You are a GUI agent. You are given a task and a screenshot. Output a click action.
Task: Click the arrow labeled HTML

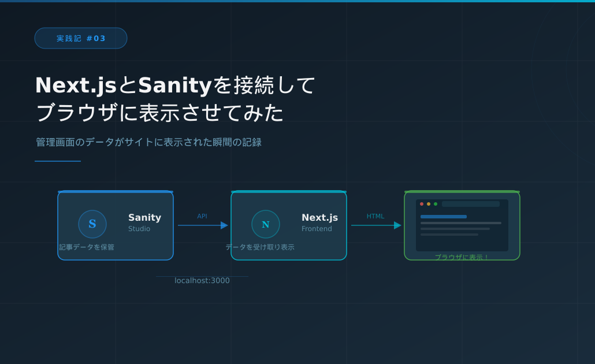(375, 225)
